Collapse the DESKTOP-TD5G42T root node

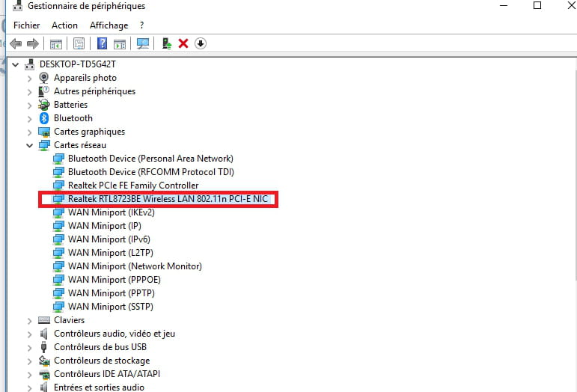tap(16, 65)
